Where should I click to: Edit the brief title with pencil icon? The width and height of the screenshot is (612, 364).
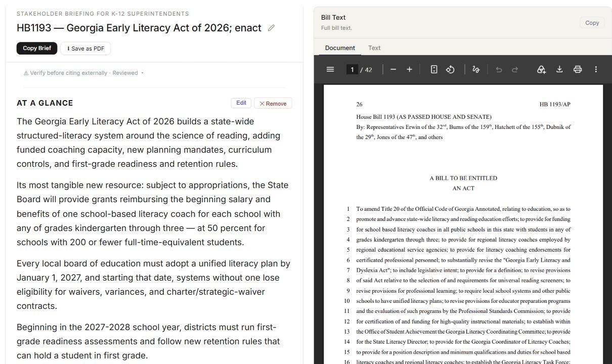click(271, 28)
